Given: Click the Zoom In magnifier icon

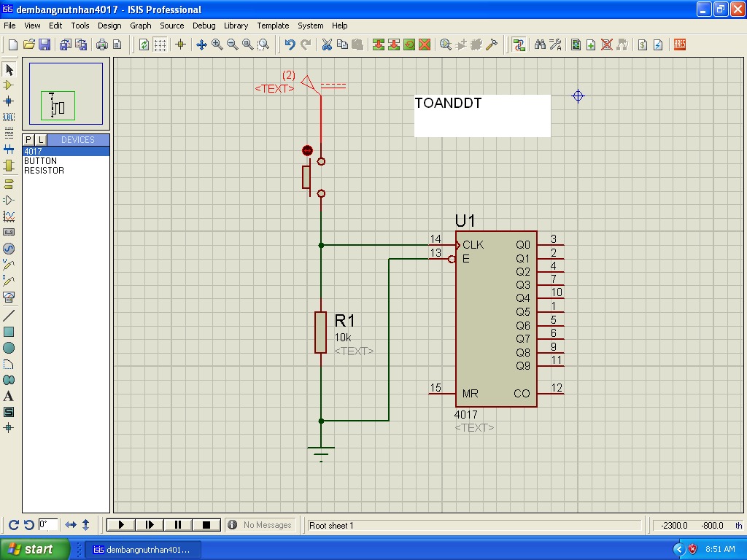Looking at the screenshot, I should point(217,44).
